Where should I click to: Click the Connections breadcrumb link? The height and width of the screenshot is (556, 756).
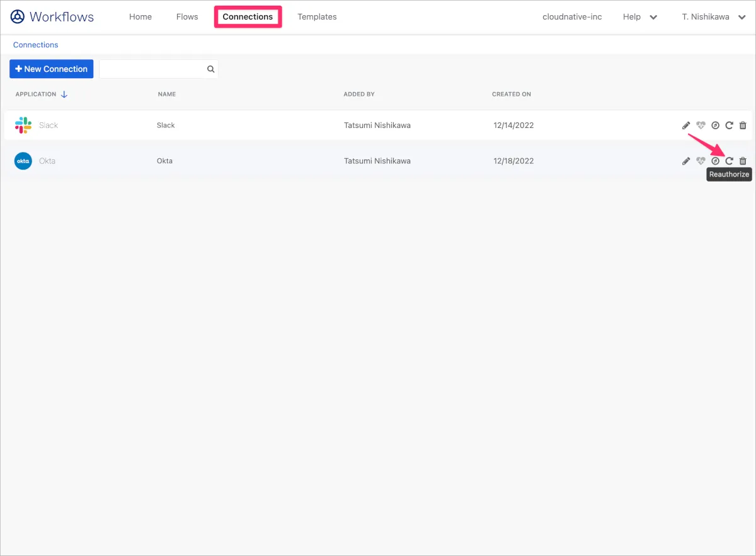tap(36, 45)
